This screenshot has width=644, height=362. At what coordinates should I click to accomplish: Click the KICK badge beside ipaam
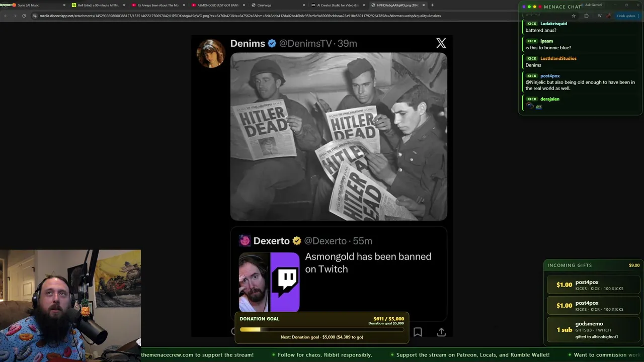(532, 41)
